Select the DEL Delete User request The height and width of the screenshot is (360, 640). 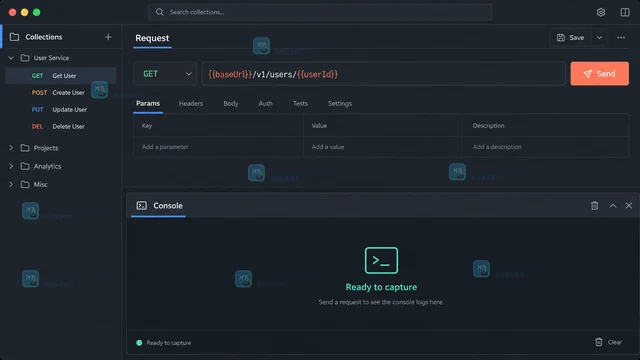(x=61, y=127)
